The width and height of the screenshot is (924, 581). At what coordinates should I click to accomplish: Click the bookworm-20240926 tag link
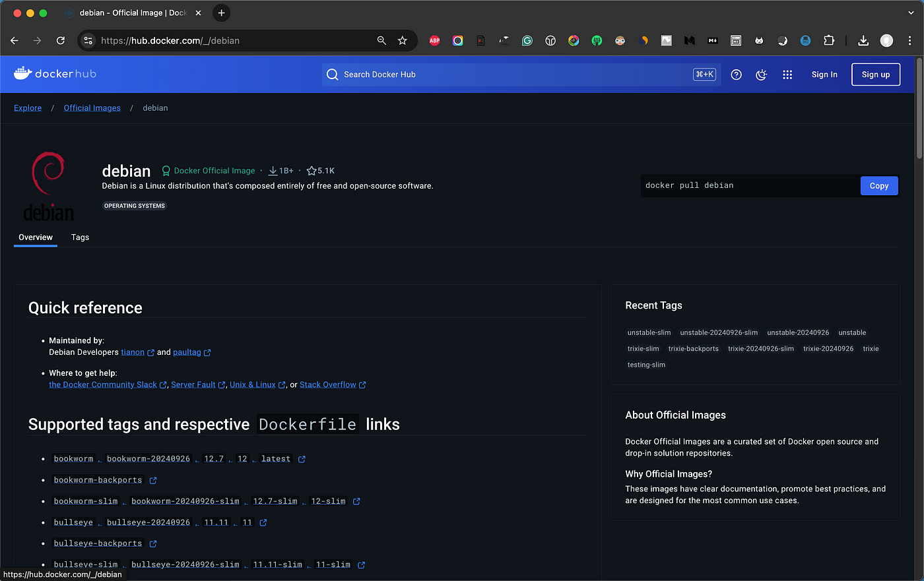pos(148,459)
